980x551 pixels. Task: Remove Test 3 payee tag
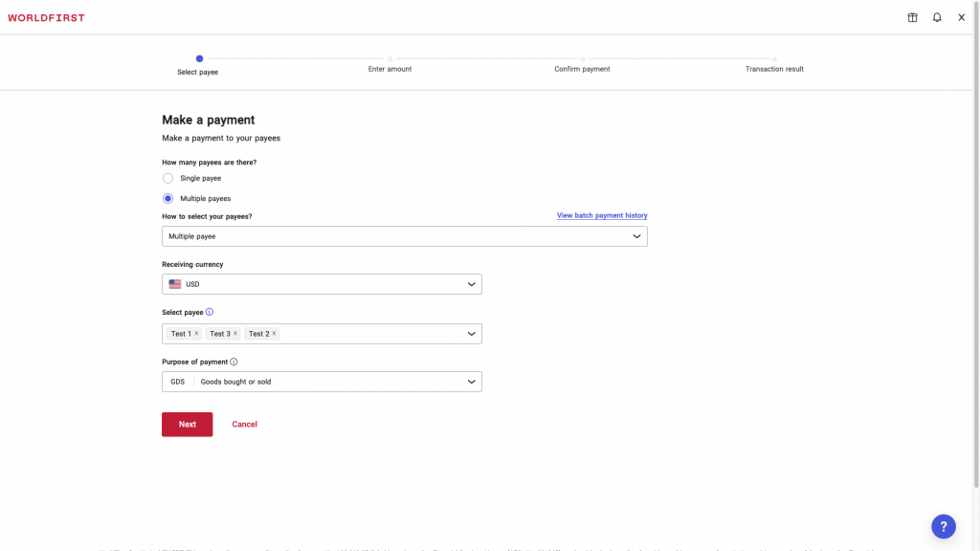coord(235,333)
